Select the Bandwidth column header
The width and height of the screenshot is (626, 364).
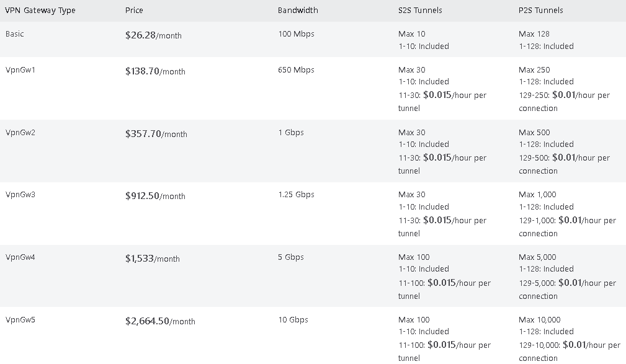point(298,11)
